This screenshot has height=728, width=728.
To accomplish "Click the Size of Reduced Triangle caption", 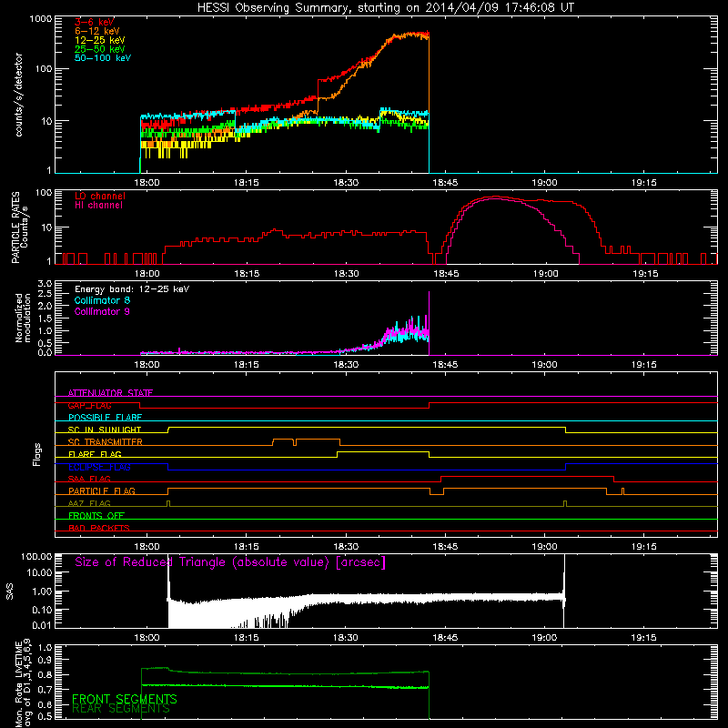I will pos(230,562).
